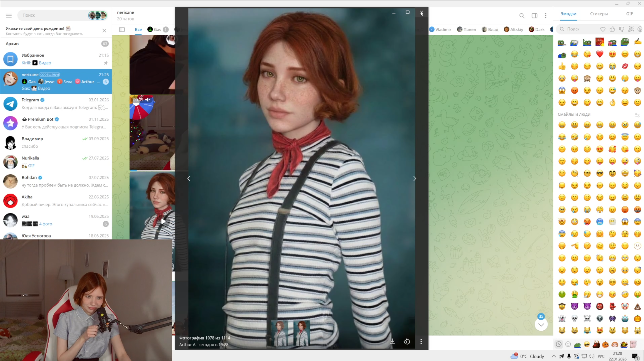Switch to the Стикеры tab
This screenshot has height=361, width=644.
click(599, 14)
